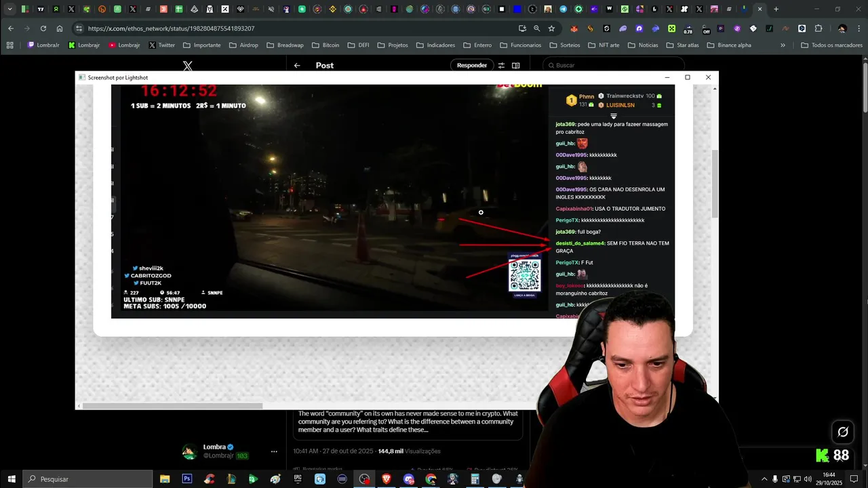Open the new tab with plus button
The width and height of the screenshot is (868, 488).
(x=776, y=9)
